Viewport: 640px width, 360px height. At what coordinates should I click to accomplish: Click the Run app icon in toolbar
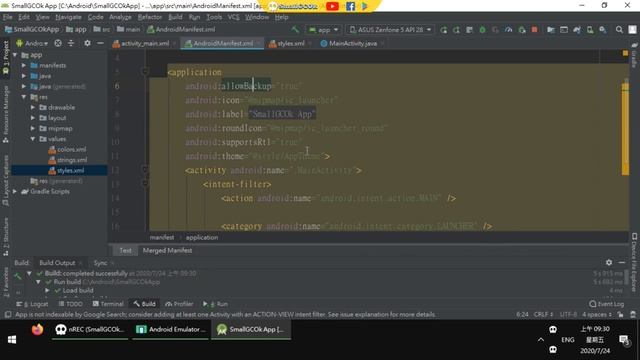click(x=443, y=30)
